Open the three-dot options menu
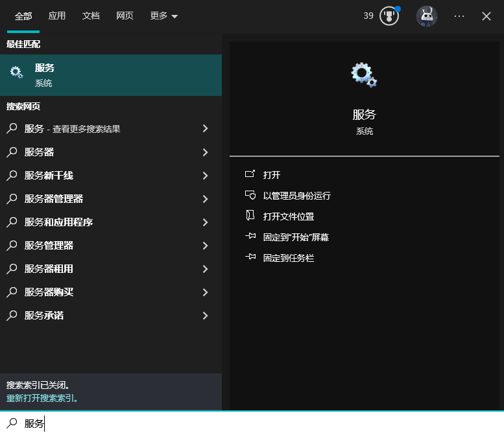The image size is (504, 433). coord(459,16)
